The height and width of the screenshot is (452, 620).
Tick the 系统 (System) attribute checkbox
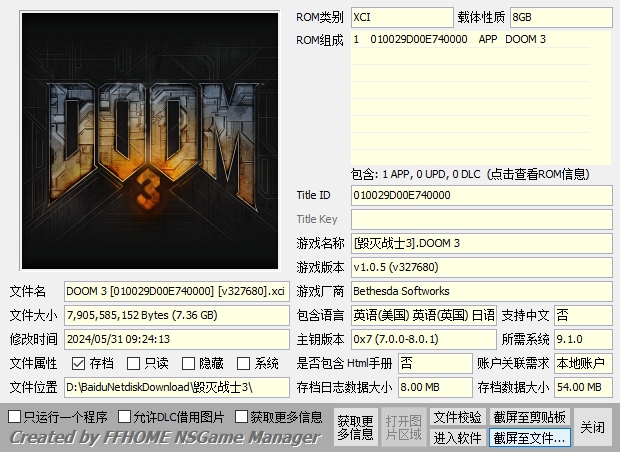[x=244, y=363]
